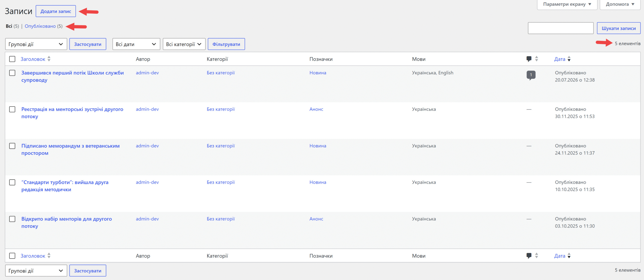The height and width of the screenshot is (280, 644).
Task: Click sort arrows next to footer Заголовок
Action: pos(49,256)
